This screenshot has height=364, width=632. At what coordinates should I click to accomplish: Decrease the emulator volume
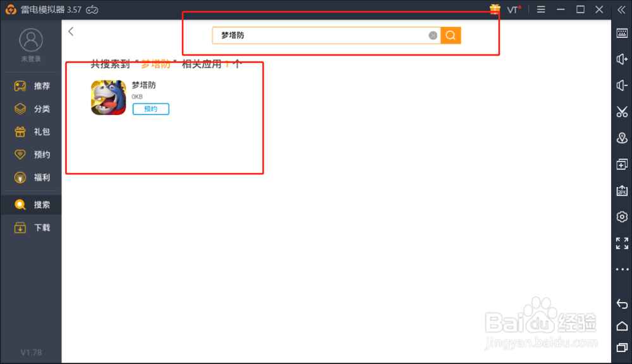click(x=622, y=85)
